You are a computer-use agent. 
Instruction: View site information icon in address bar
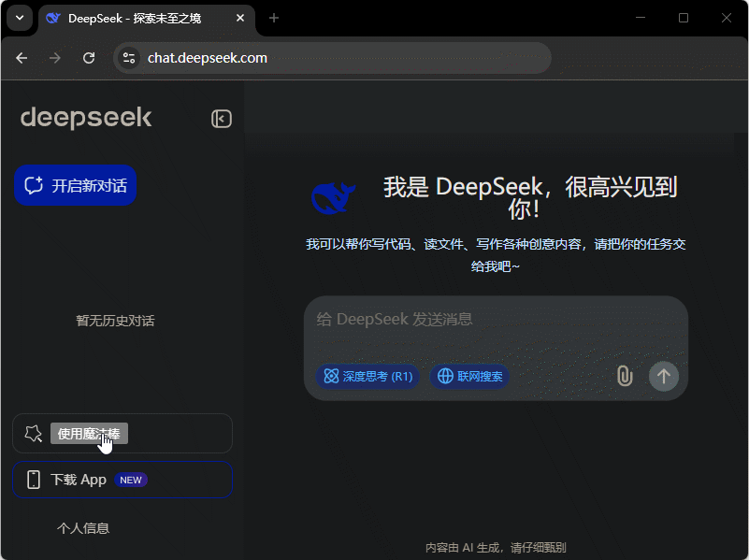[129, 58]
